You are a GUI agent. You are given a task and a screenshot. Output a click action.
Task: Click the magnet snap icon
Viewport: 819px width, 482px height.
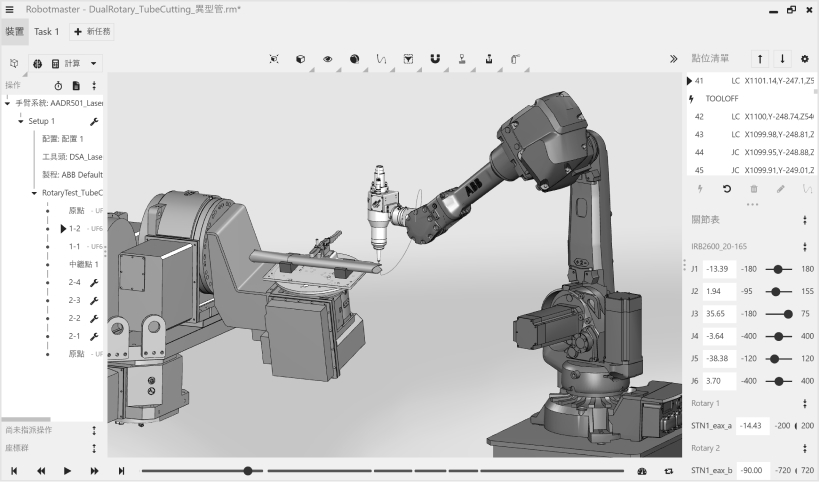click(435, 59)
